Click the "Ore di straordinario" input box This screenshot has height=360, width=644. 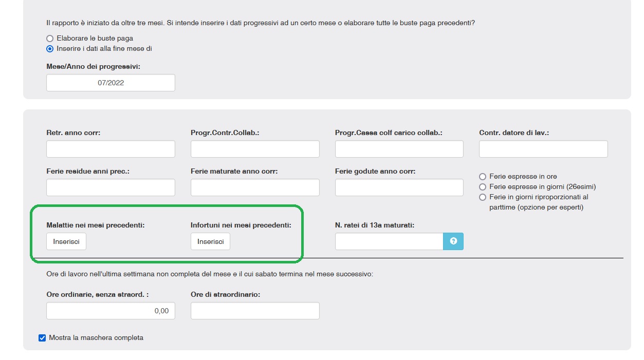255,311
